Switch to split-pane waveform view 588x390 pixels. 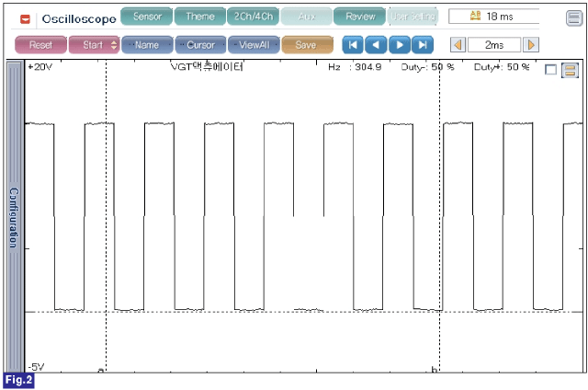pos(570,70)
